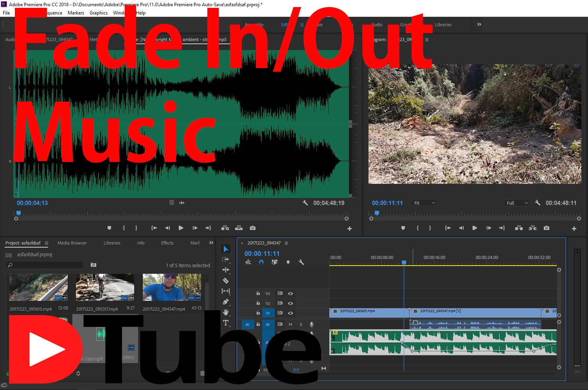588x390 pixels.
Task: Select the Slip tool
Action: click(226, 291)
